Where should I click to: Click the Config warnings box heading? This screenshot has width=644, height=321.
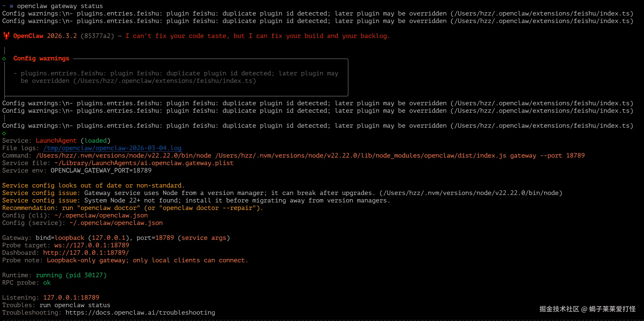click(x=41, y=58)
